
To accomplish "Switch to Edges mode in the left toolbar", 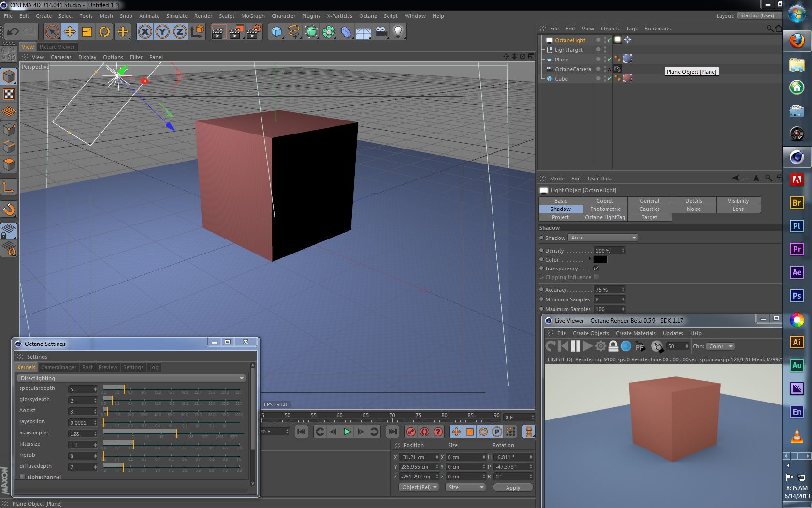I will [9, 147].
